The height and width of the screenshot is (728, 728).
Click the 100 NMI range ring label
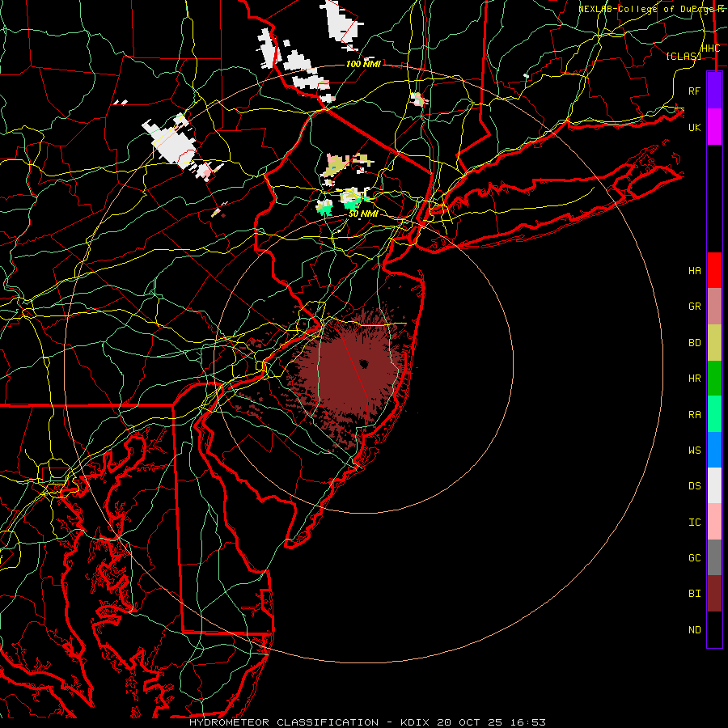(x=363, y=64)
